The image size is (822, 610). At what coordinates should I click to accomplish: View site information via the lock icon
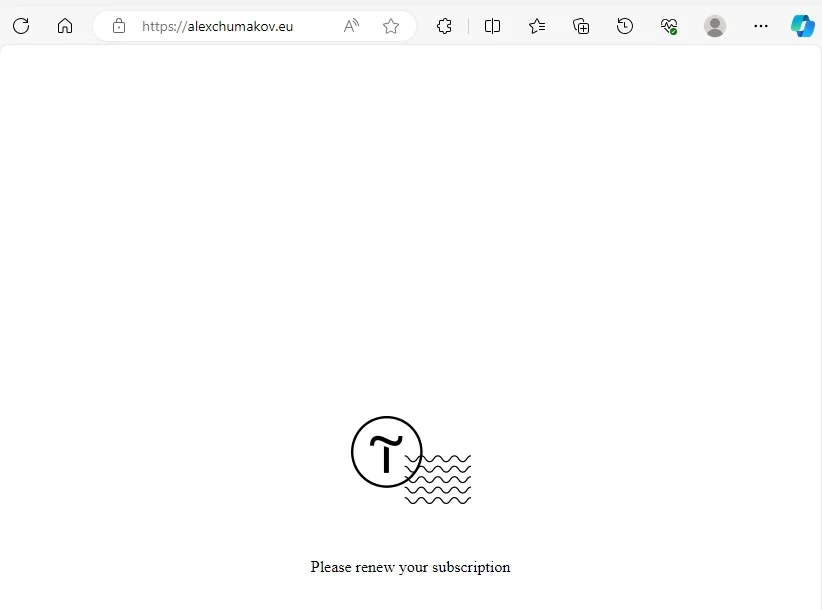point(119,26)
